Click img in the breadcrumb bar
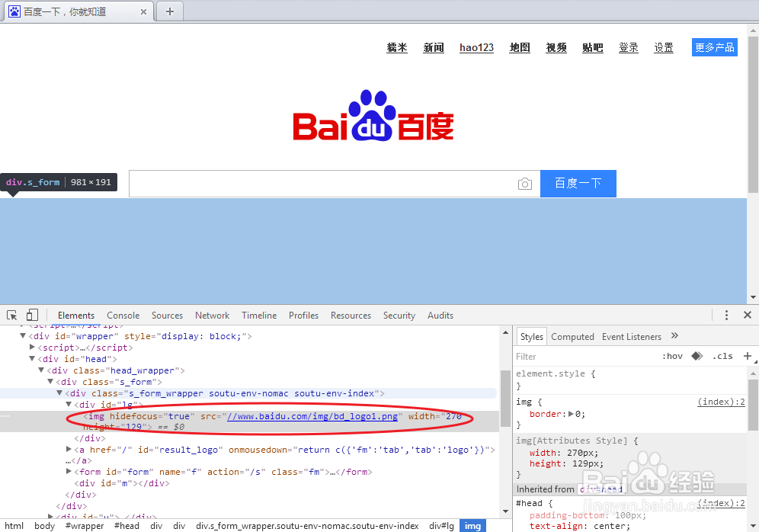Image resolution: width=759 pixels, height=532 pixels. point(473,526)
